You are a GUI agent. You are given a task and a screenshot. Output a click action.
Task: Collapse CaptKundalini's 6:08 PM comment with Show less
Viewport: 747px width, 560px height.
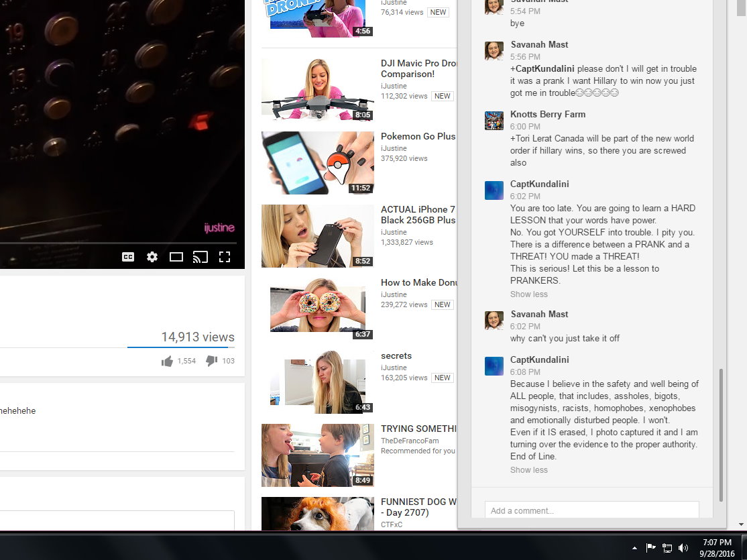click(528, 470)
